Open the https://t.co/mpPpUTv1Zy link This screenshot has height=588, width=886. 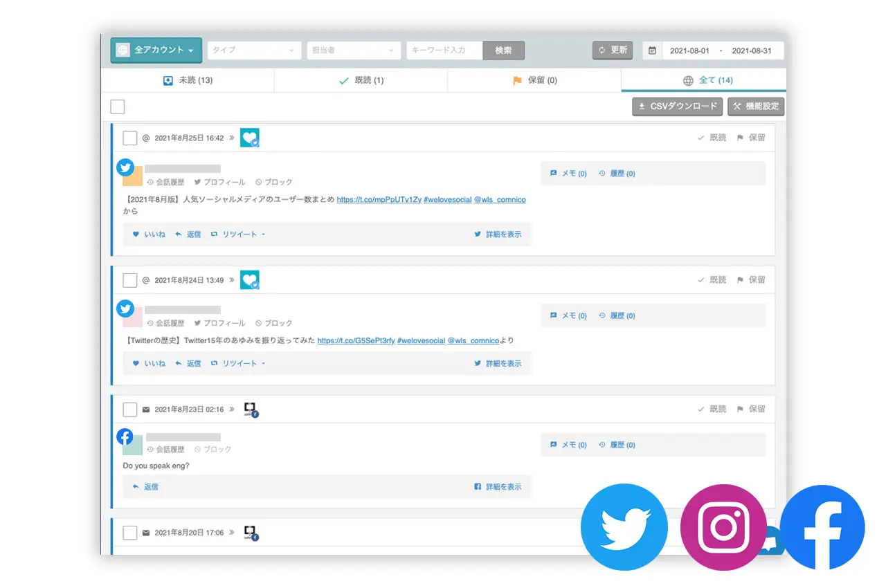click(x=379, y=199)
